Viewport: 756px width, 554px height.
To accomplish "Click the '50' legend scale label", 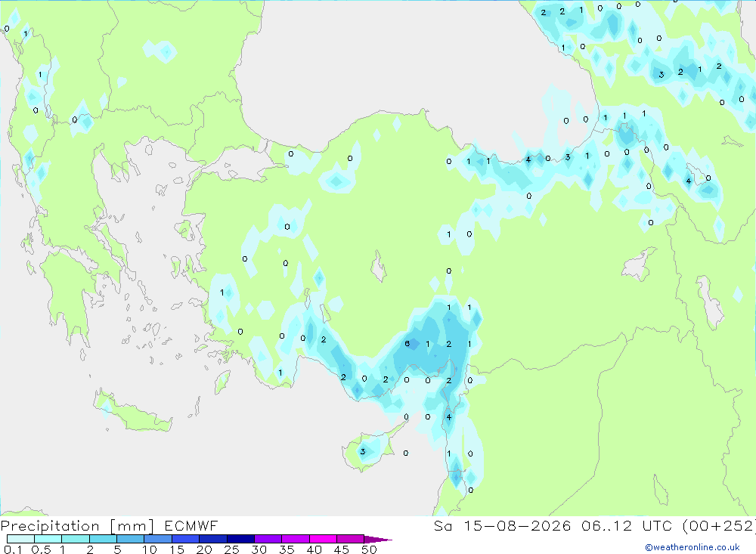I will point(369,549).
